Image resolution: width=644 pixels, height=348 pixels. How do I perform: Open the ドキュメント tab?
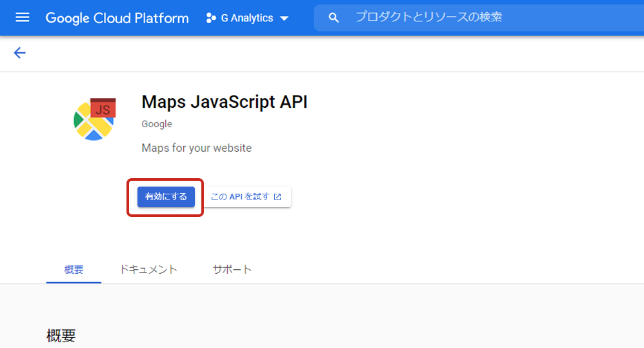pos(148,269)
